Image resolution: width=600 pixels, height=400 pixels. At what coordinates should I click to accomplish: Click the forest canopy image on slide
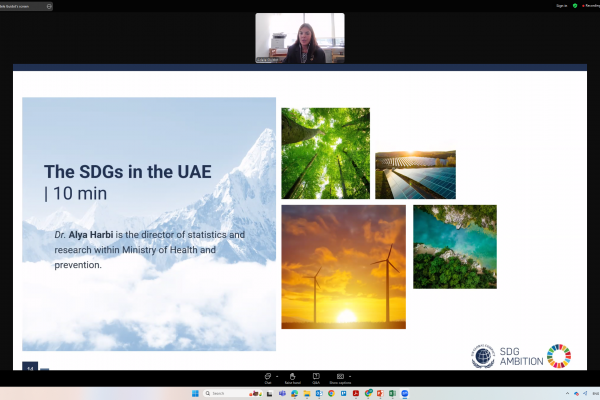[325, 153]
